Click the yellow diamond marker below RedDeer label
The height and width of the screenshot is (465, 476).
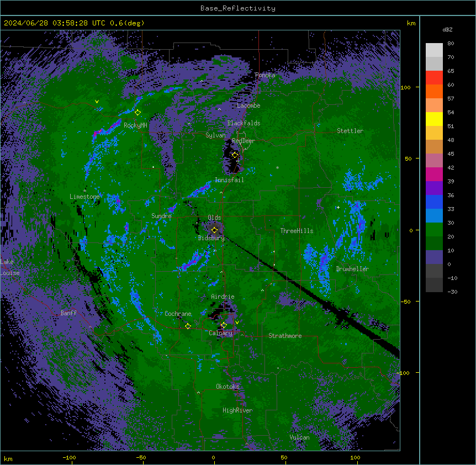(x=235, y=155)
